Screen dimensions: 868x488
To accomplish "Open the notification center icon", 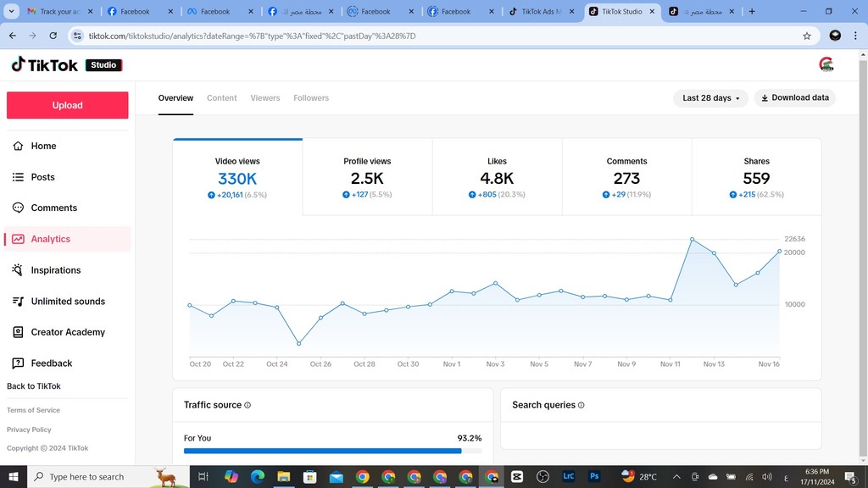I will coord(851,477).
